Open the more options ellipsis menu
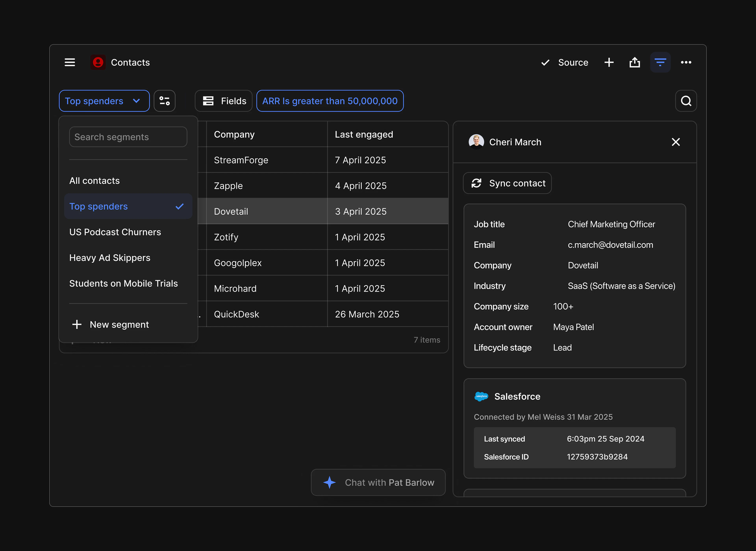Viewport: 756px width, 551px height. click(686, 62)
